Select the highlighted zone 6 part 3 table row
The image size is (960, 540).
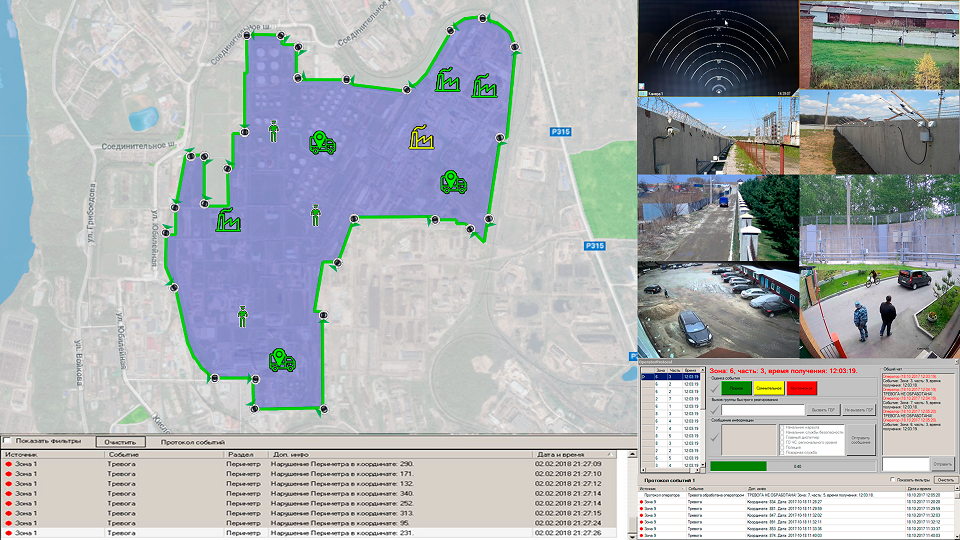(x=670, y=377)
